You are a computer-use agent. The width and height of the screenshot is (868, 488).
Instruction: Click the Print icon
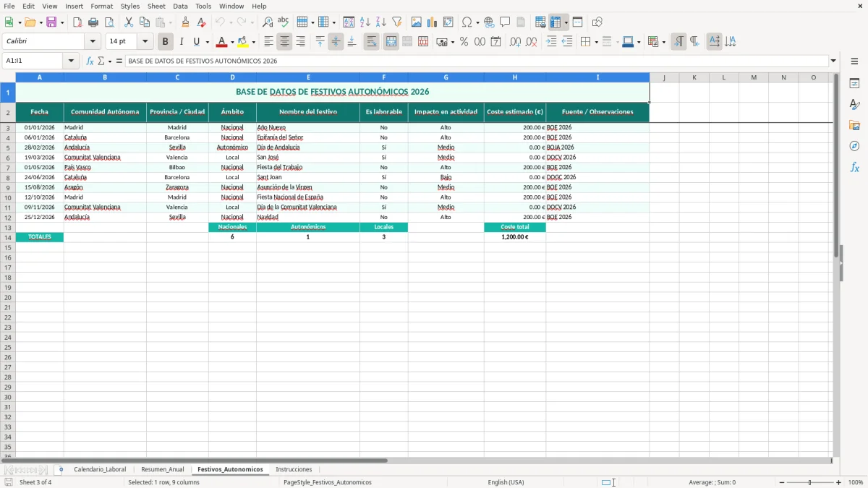[93, 22]
